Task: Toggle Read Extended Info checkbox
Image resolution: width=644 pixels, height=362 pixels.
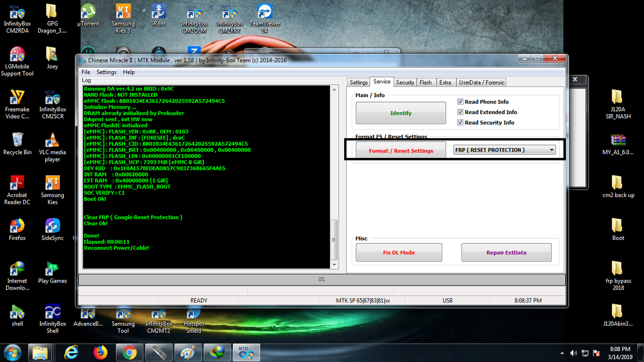Action: (x=460, y=112)
